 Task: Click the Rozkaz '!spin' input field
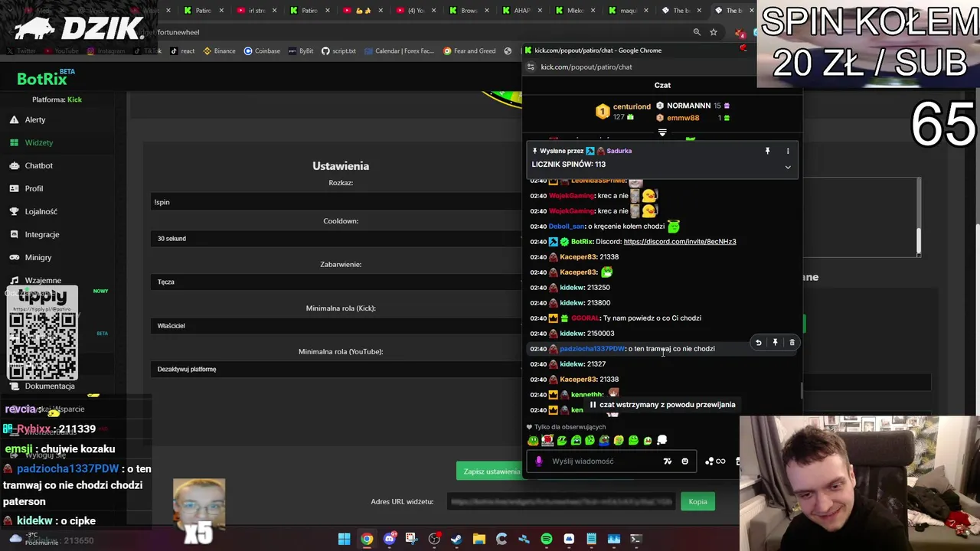(x=337, y=202)
